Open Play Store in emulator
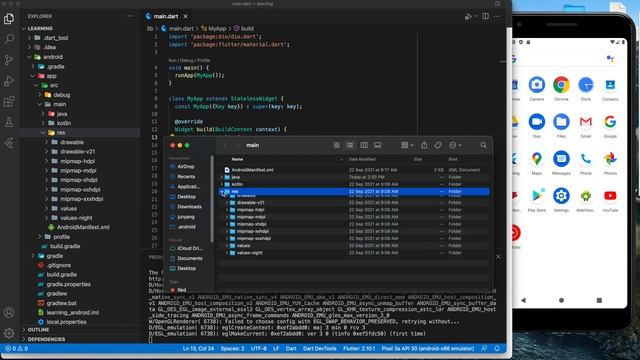 pyautogui.click(x=537, y=196)
